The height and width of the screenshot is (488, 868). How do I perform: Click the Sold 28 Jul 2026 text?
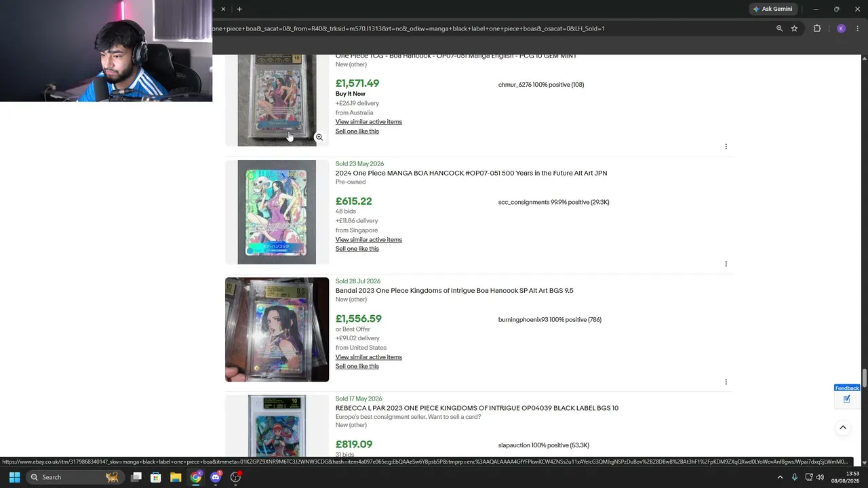(358, 281)
